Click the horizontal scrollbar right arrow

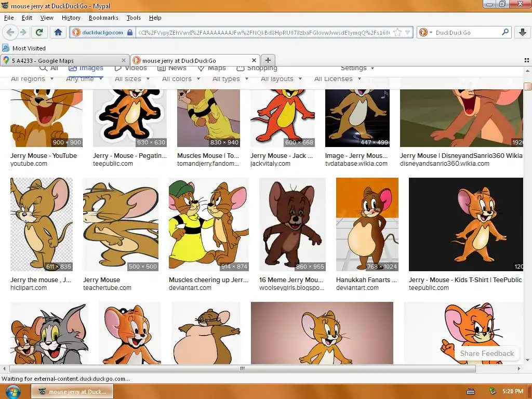pos(519,368)
